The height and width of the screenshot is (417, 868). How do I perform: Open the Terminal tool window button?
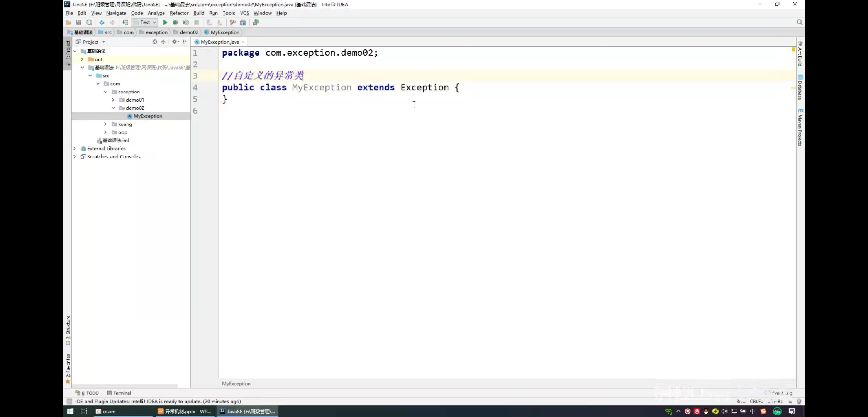(x=119, y=393)
